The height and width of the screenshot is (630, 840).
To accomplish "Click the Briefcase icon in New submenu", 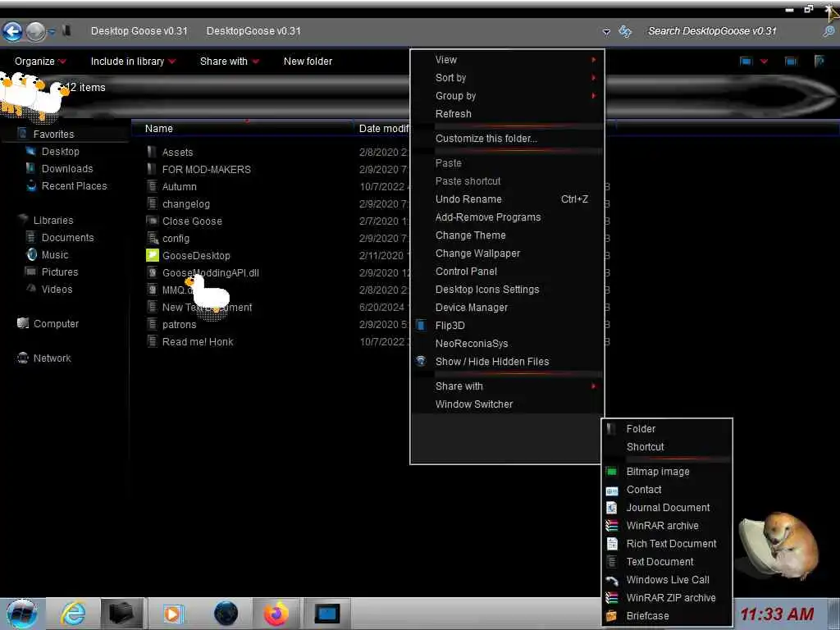I will pos(612,615).
